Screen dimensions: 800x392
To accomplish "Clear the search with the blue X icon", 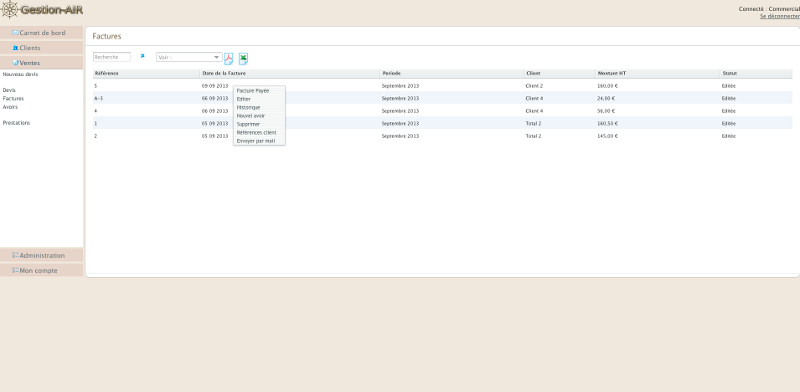I will tap(142, 56).
